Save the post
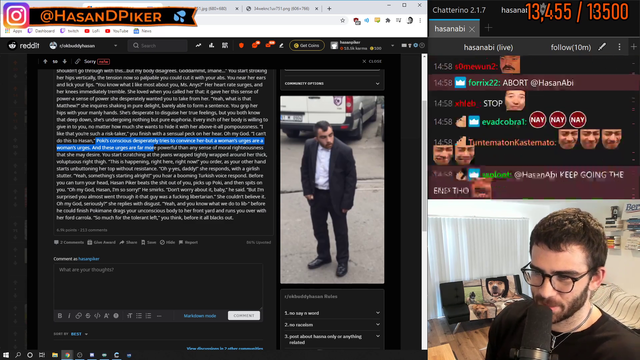Viewport: 640px width, 360px height. coord(149,242)
